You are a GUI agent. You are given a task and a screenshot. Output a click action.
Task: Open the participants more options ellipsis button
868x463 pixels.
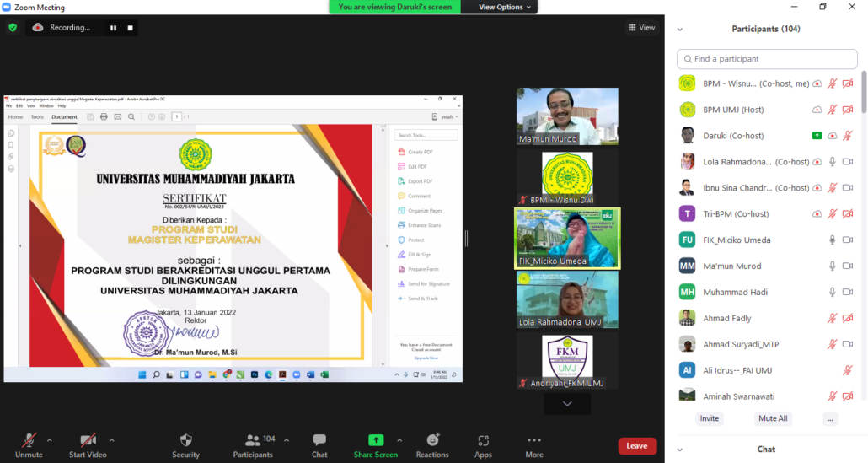click(x=830, y=418)
